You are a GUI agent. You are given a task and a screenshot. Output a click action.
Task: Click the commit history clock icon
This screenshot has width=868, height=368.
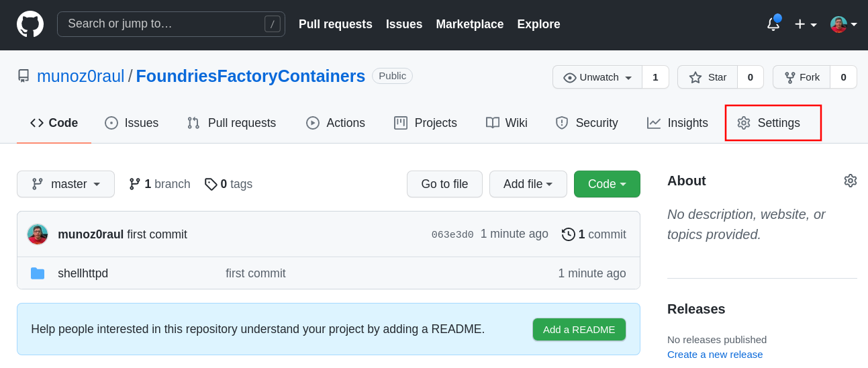point(568,234)
